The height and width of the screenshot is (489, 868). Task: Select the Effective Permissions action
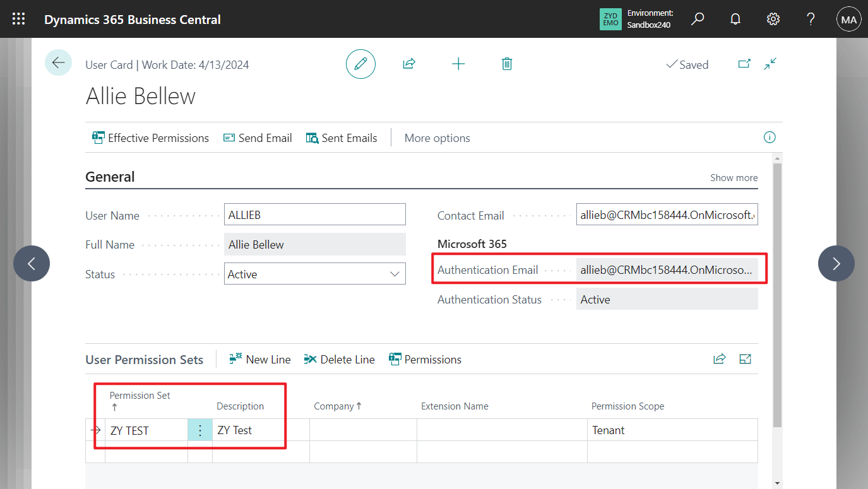(x=150, y=138)
